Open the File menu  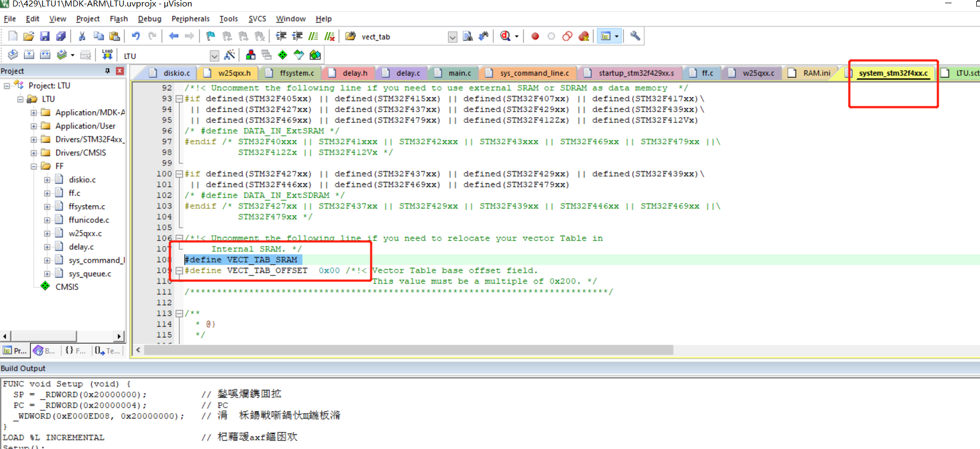pyautogui.click(x=10, y=19)
